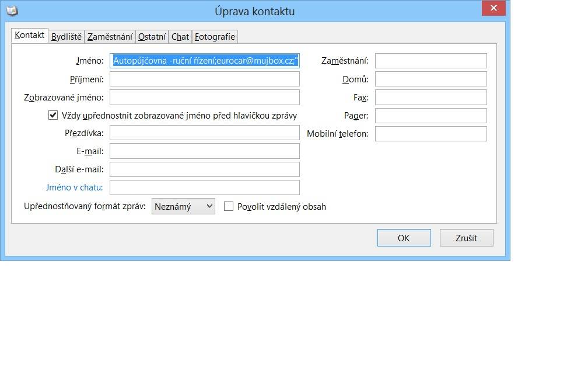
Task: Click the Jméno input field
Action: (205, 61)
